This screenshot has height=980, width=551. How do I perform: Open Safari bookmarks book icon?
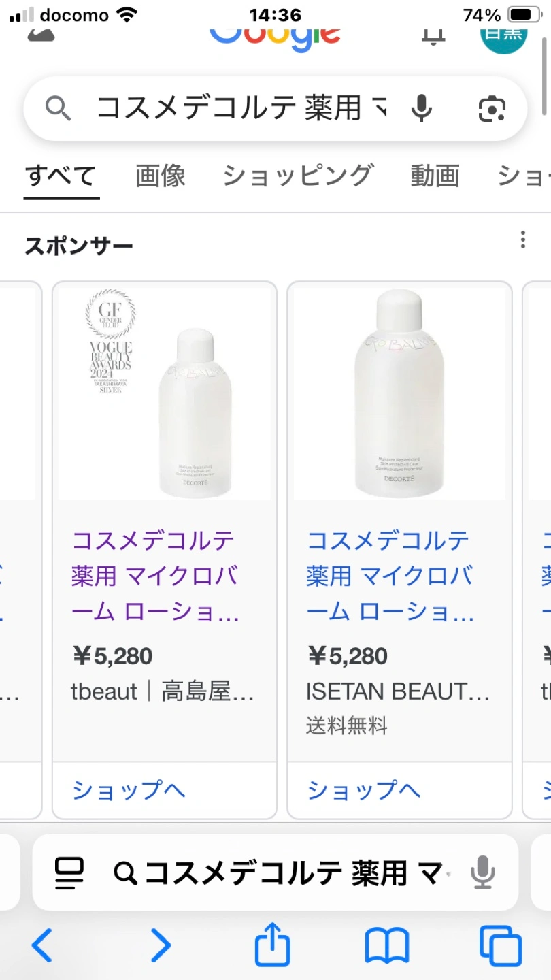point(386,945)
